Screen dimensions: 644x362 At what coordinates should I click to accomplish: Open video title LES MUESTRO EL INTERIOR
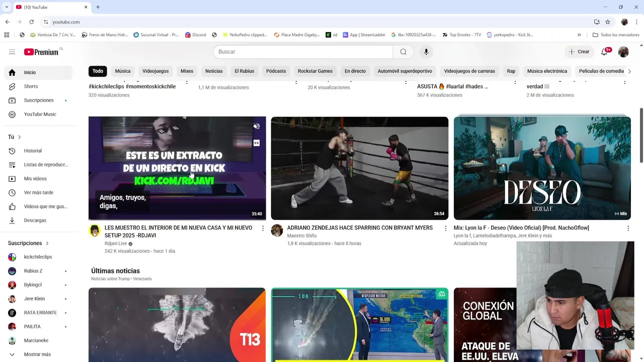coord(178,231)
